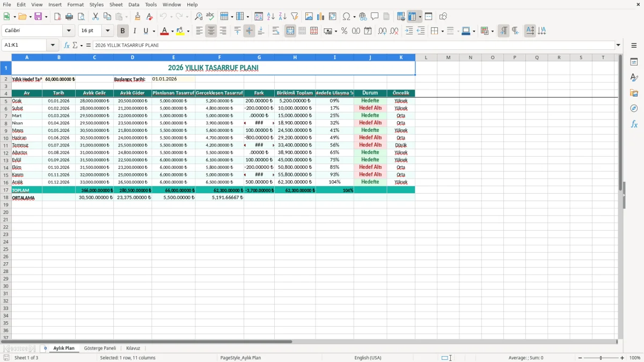Switch to Kılavuz sheet tab
644x362 pixels.
point(133,348)
